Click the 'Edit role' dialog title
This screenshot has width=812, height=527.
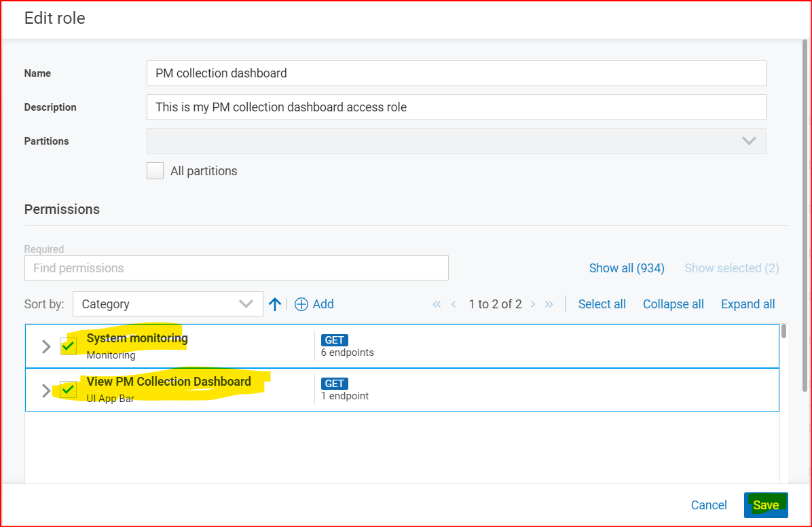click(54, 18)
